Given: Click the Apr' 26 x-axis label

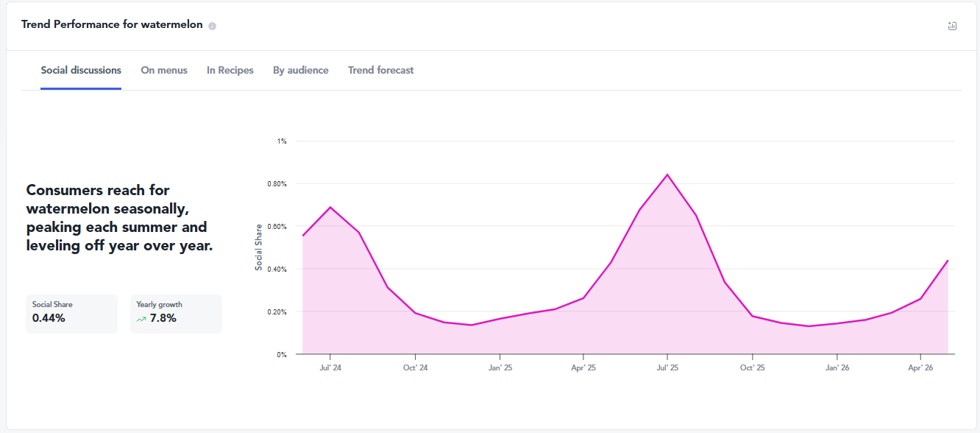Looking at the screenshot, I should point(920,367).
